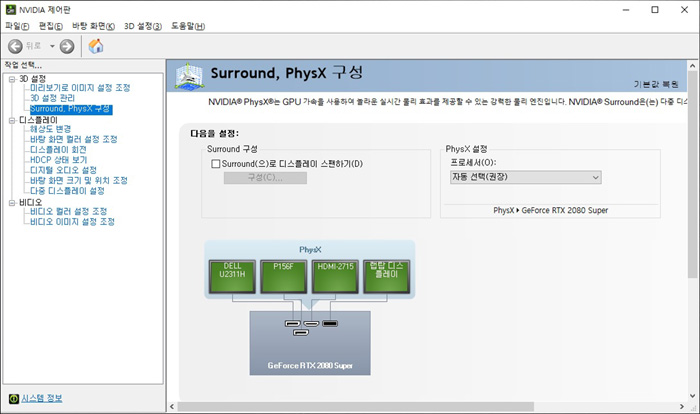Open 바탕 화면 컬러 설정 조정
The width and height of the screenshot is (700, 414).
[74, 139]
